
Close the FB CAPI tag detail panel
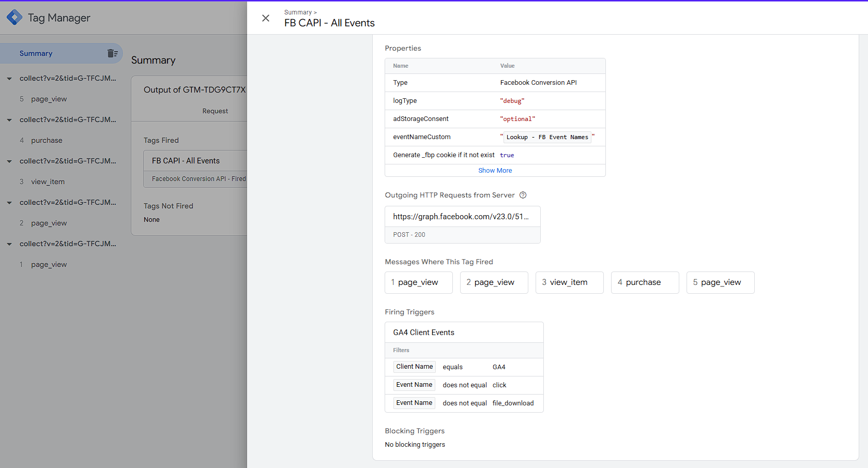(x=266, y=18)
